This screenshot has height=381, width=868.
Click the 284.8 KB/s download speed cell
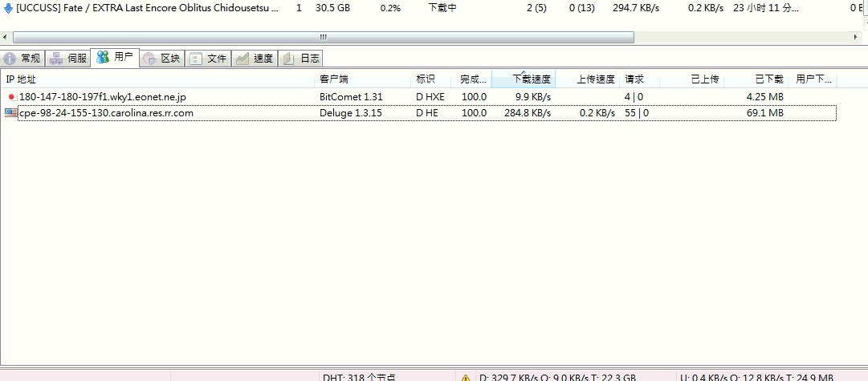(528, 113)
